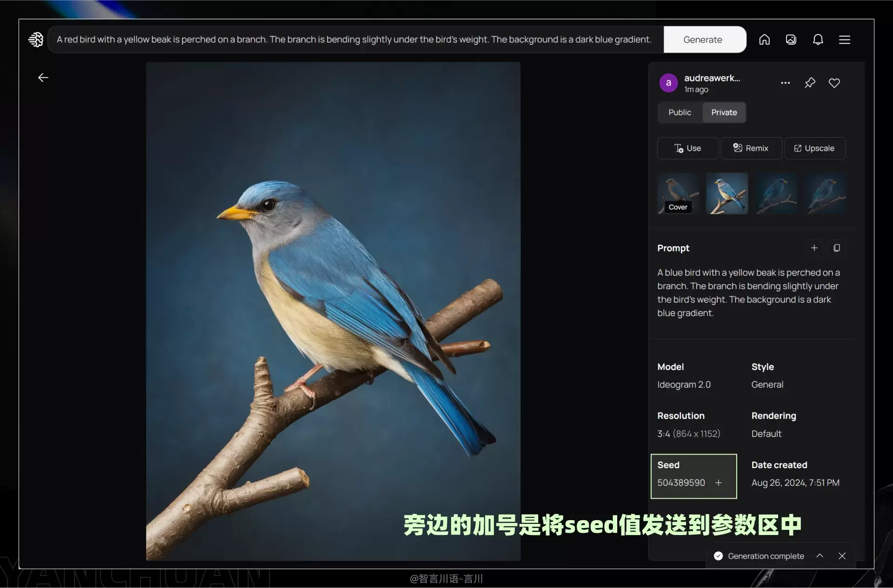This screenshot has width=893, height=588.
Task: Send seed value with the plus icon
Action: pyautogui.click(x=719, y=482)
